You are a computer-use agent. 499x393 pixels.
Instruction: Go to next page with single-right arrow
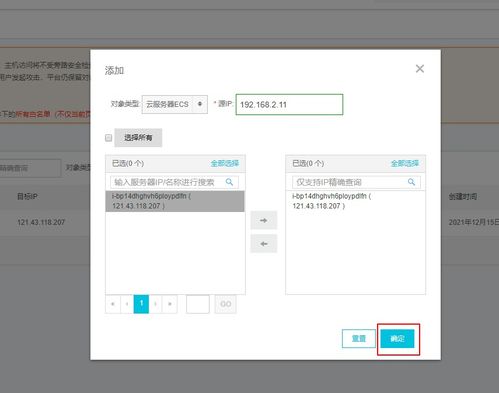(155, 304)
